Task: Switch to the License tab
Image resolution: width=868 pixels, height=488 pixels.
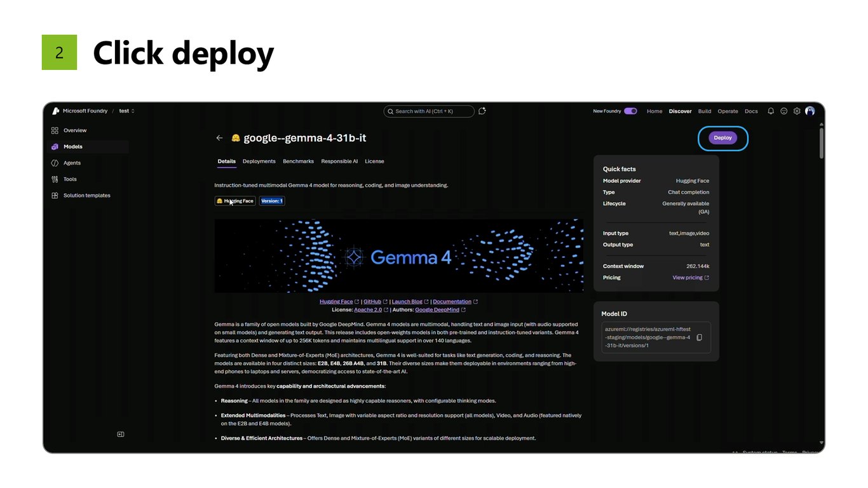Action: click(x=374, y=161)
